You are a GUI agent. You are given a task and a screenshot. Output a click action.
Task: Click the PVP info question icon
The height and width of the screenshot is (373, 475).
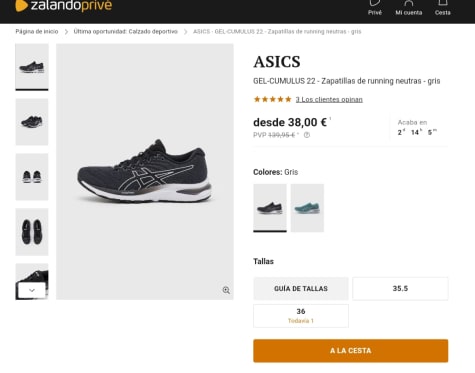tap(307, 135)
